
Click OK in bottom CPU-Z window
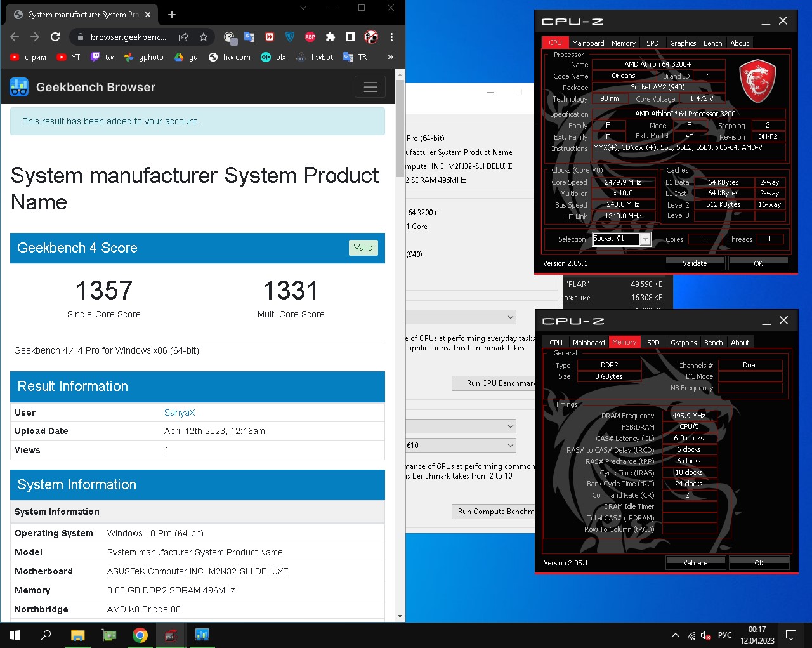click(759, 562)
